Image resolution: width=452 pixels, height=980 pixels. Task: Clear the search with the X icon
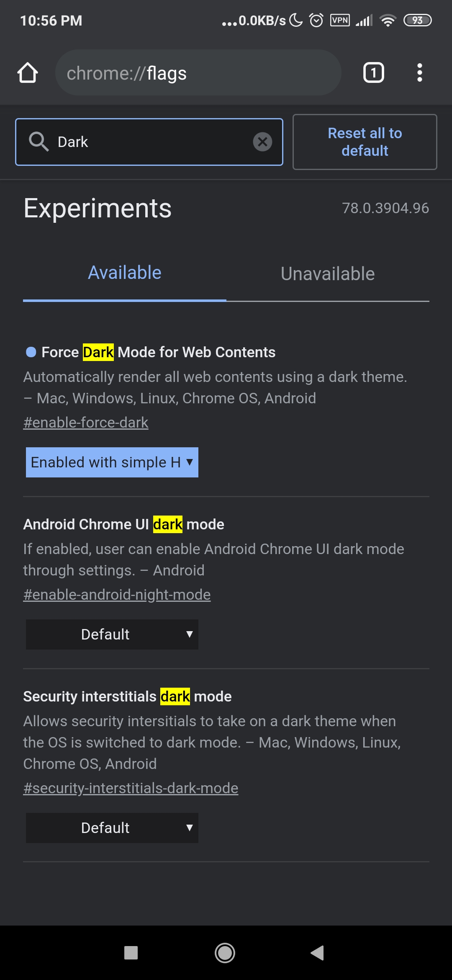(263, 142)
